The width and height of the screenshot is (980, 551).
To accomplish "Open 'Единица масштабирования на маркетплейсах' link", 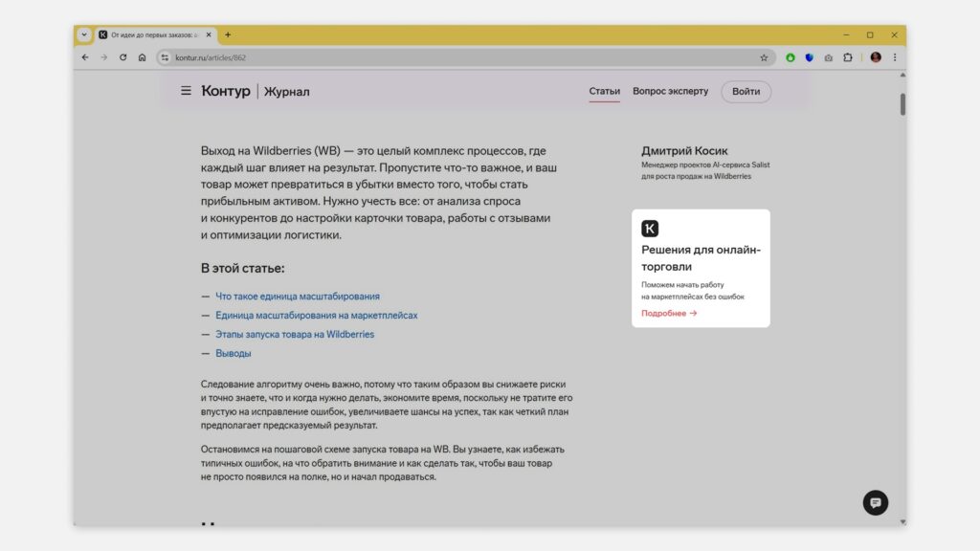I will (x=316, y=316).
